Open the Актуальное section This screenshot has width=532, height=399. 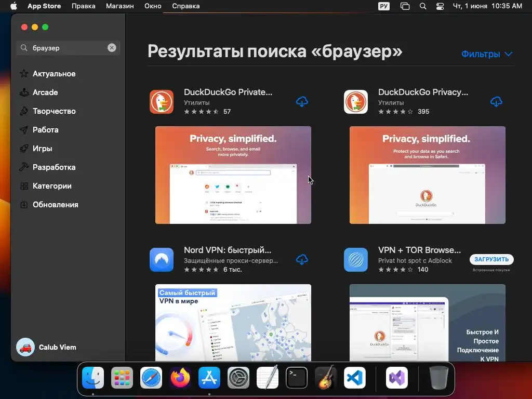coord(54,74)
